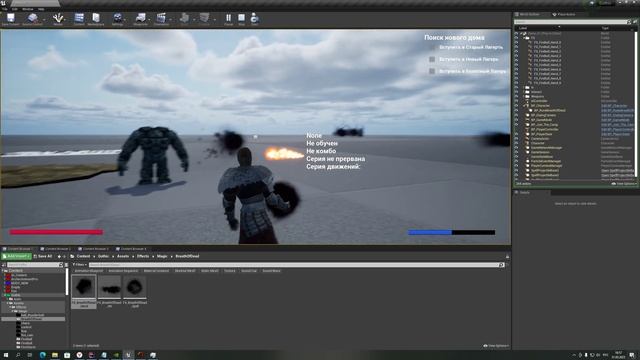Viewport: 640px width, 360px height.
Task: Open Microsoft Edge from the taskbar
Action: click(42, 355)
